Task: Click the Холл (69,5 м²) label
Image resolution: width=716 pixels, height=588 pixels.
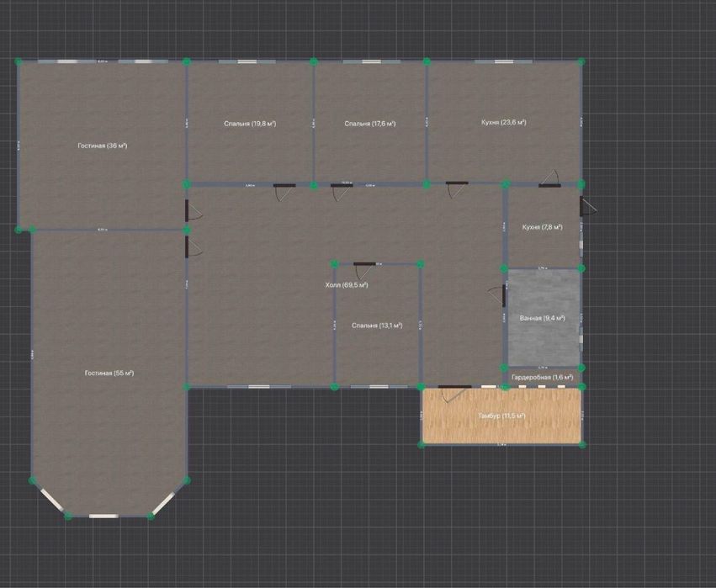Action: click(347, 285)
